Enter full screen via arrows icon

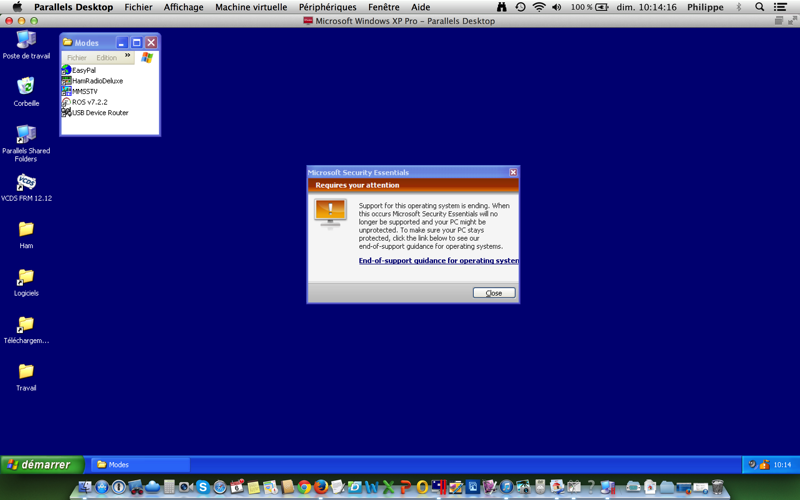pos(792,21)
